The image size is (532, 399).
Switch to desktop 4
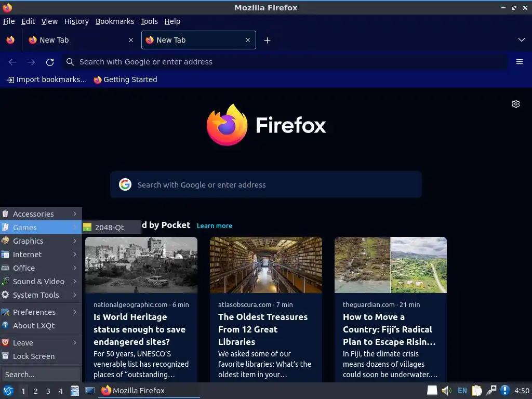61,391
